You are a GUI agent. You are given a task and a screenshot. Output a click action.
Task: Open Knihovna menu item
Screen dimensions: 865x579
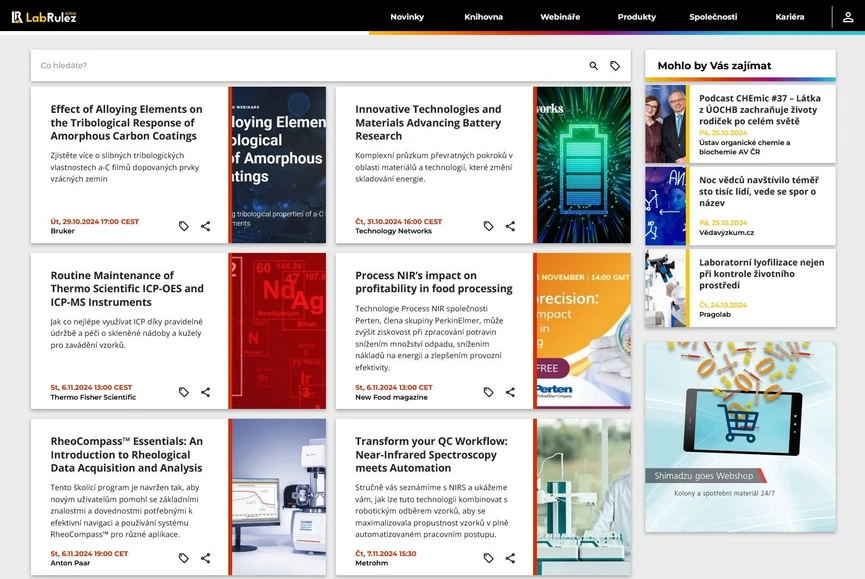click(x=483, y=17)
